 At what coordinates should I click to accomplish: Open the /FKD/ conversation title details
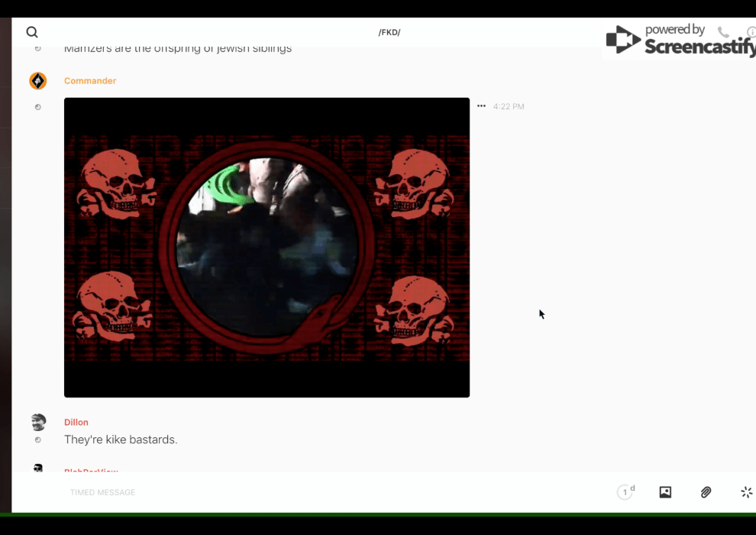pyautogui.click(x=389, y=32)
